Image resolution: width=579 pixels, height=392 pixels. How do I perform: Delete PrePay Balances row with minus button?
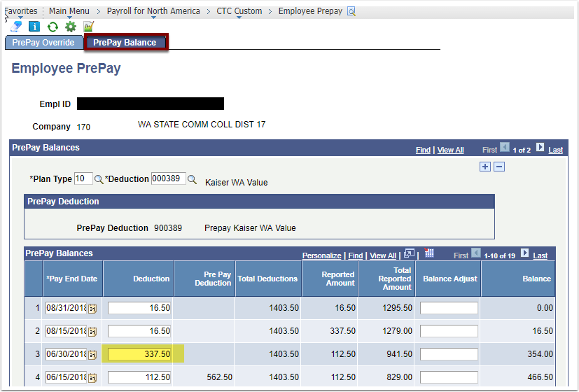click(499, 167)
